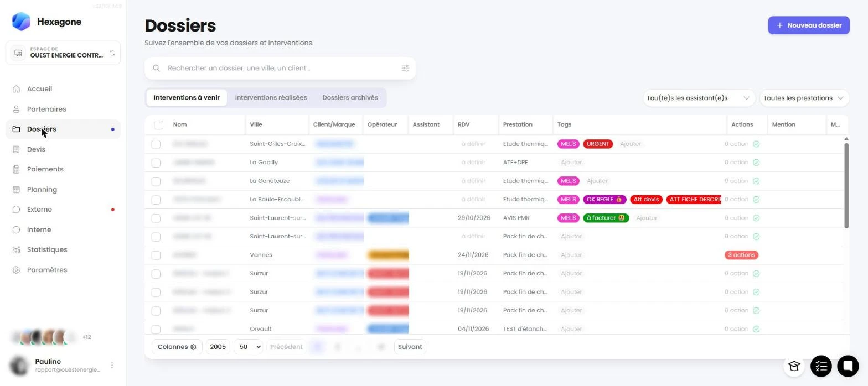
Task: Click the Paiements icon in sidebar
Action: (x=16, y=169)
